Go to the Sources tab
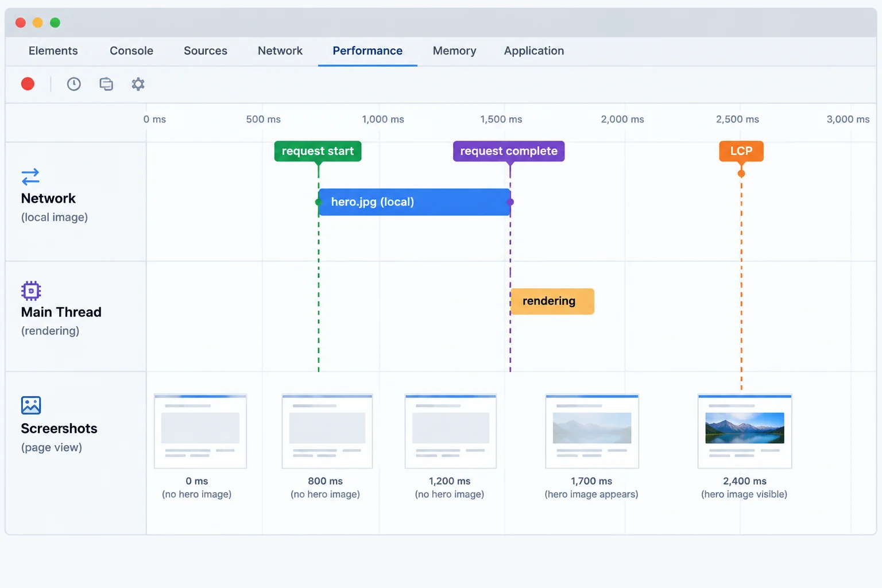 [x=206, y=51]
